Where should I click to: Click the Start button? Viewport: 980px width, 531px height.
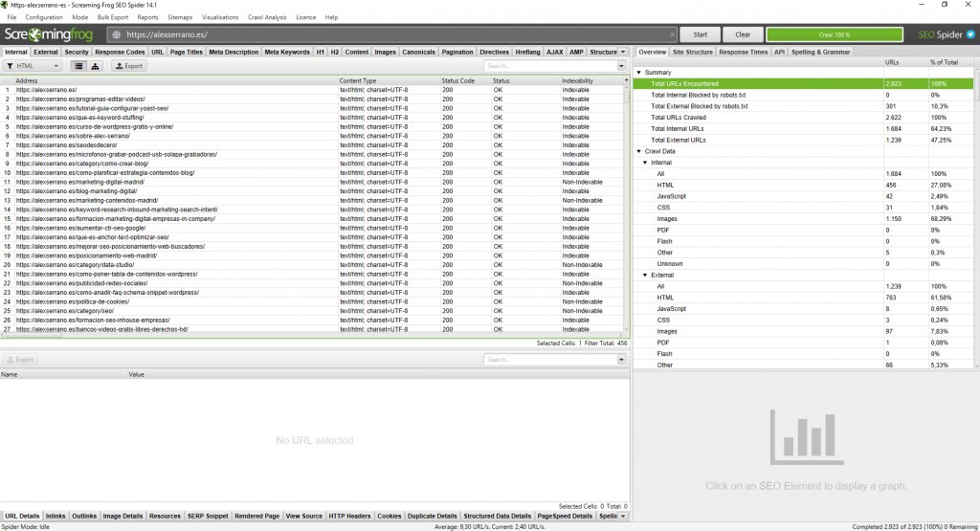click(x=700, y=34)
